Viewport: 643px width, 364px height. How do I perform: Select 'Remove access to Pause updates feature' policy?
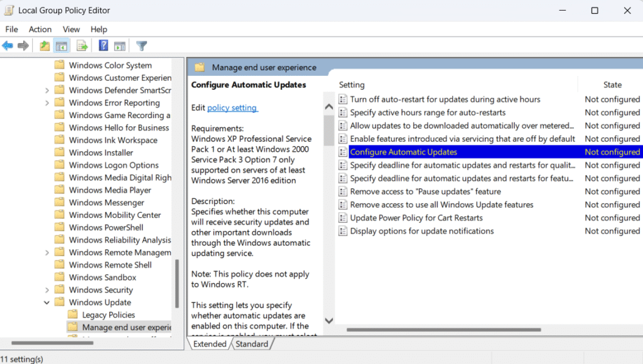(425, 191)
